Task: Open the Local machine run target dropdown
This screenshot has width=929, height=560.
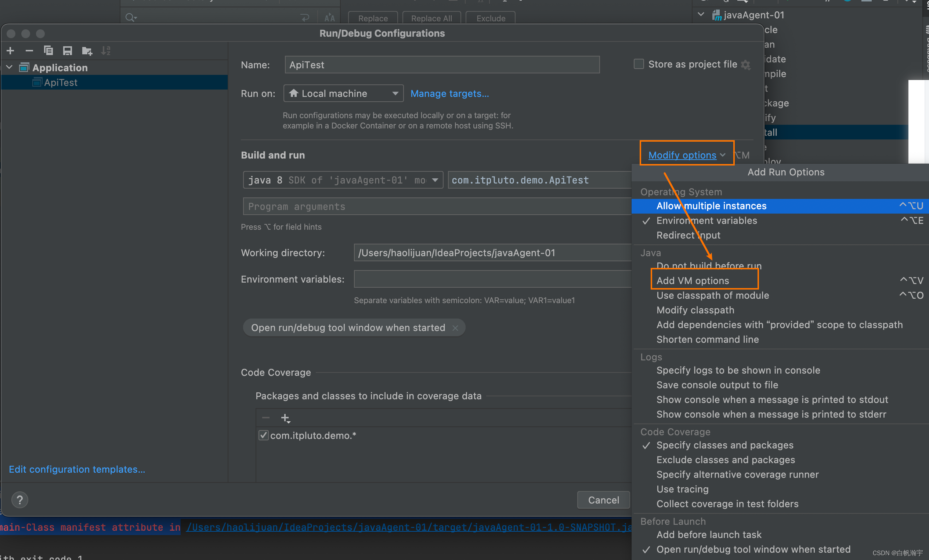Action: pyautogui.click(x=343, y=94)
